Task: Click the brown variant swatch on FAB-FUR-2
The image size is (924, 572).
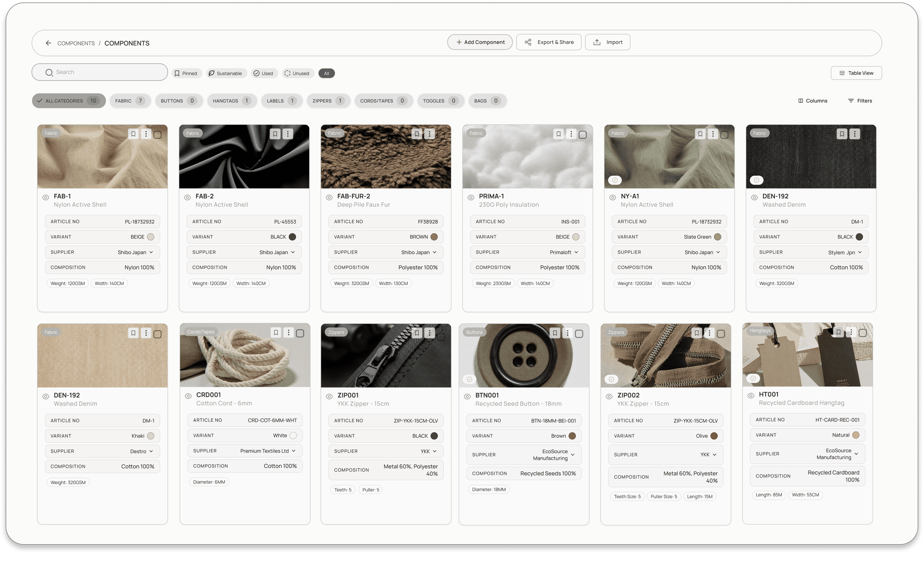Action: point(434,237)
